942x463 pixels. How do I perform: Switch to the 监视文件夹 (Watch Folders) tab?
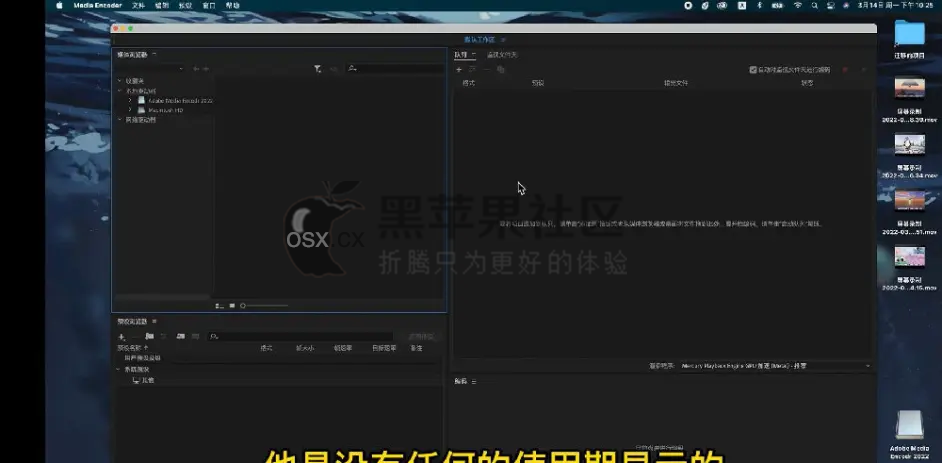[502, 55]
